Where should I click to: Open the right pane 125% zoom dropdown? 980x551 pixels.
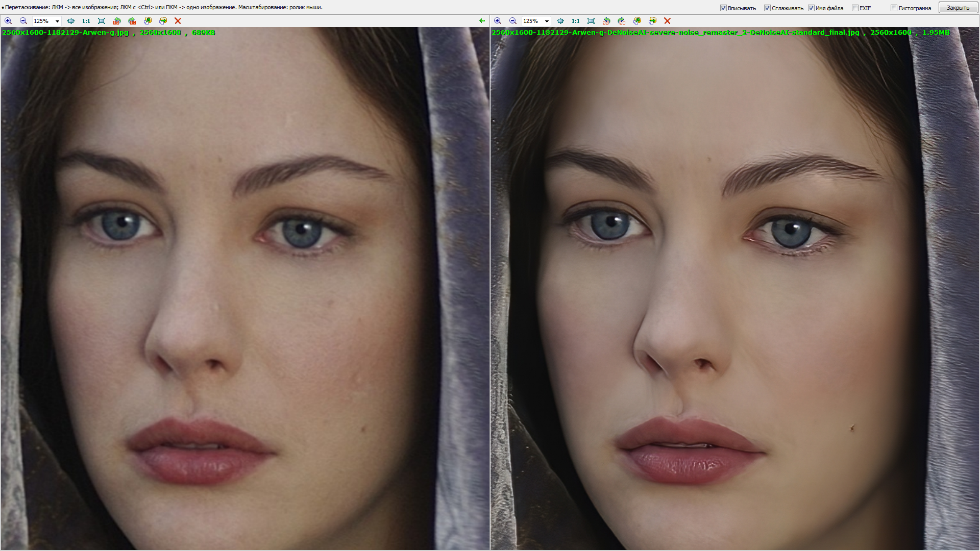coord(547,21)
